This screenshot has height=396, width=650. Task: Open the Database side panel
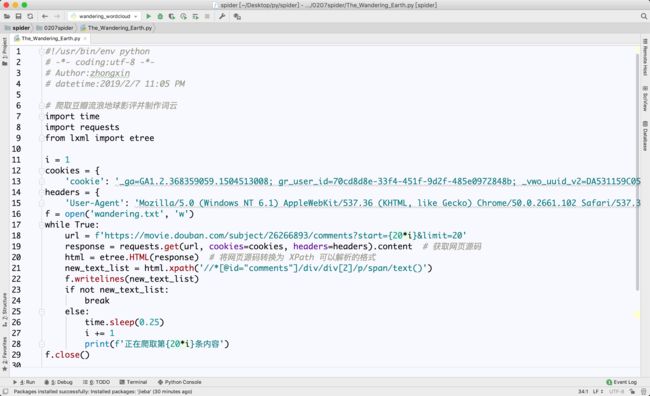[x=645, y=136]
